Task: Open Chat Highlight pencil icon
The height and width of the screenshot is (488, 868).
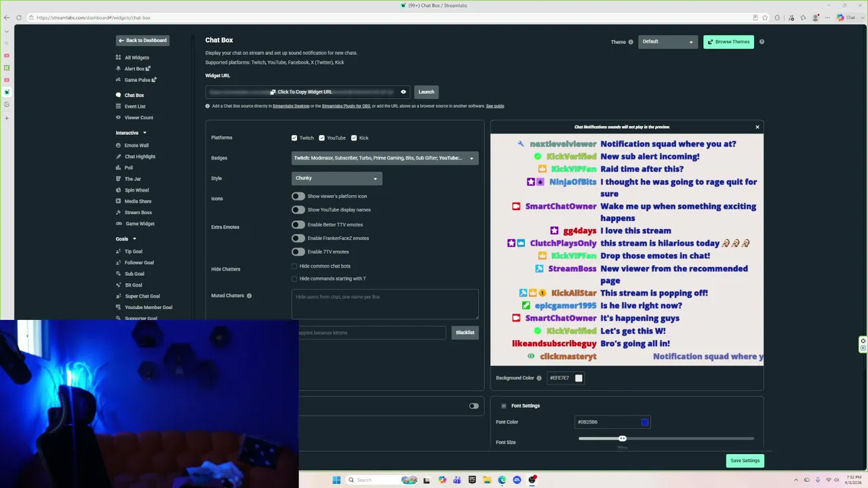Action: coord(118,157)
